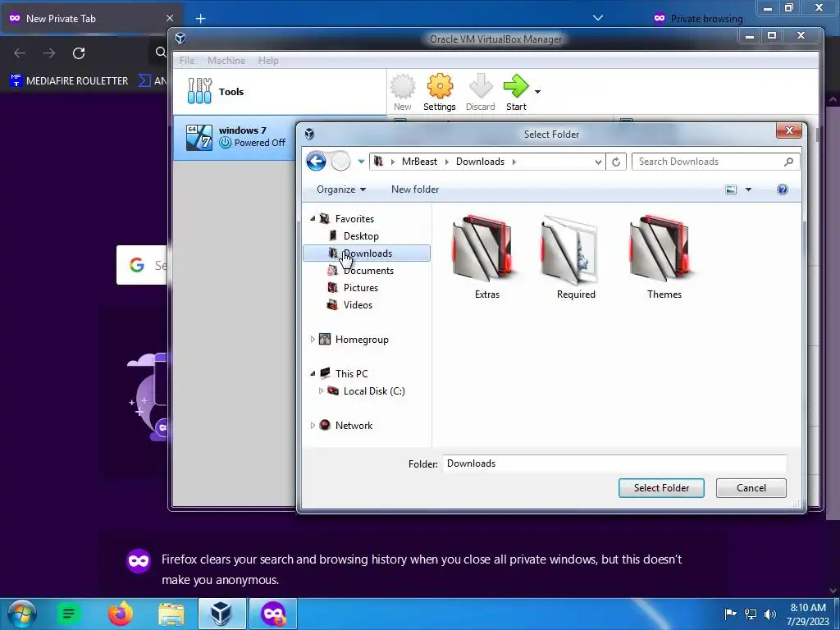Expand the Local Disk (C:) node
The image size is (840, 630).
point(321,391)
